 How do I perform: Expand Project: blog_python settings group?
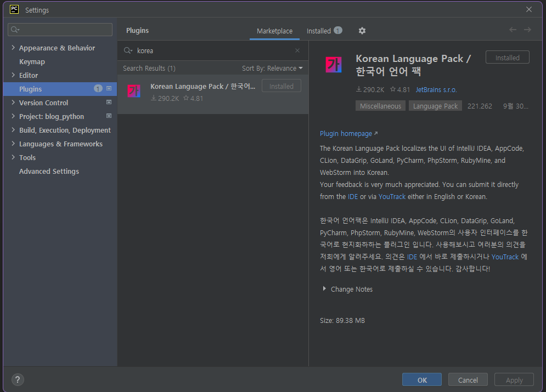pyautogui.click(x=13, y=116)
